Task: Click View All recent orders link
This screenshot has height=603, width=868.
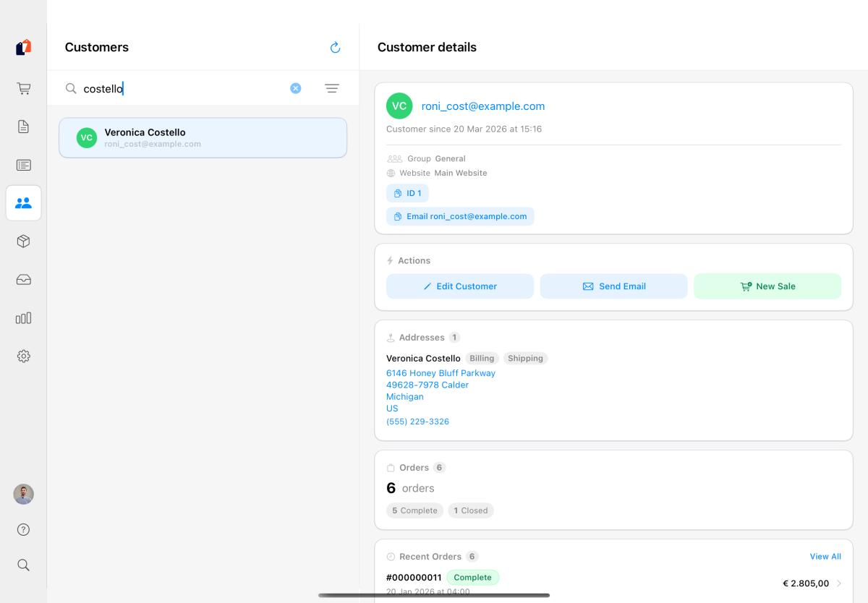Action: 825,557
